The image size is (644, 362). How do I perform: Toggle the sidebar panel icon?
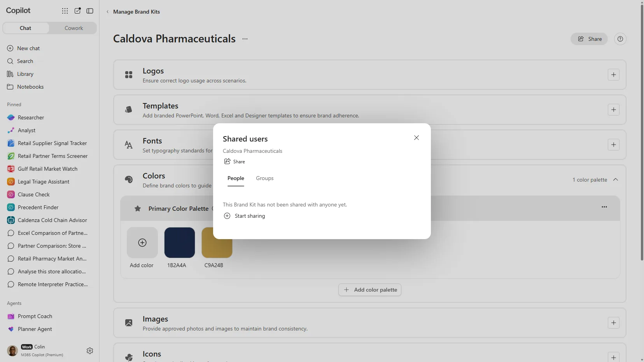coord(90,11)
